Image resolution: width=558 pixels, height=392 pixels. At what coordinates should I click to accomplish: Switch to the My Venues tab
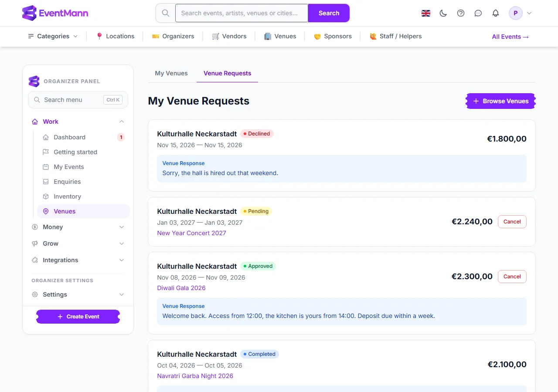pyautogui.click(x=171, y=73)
